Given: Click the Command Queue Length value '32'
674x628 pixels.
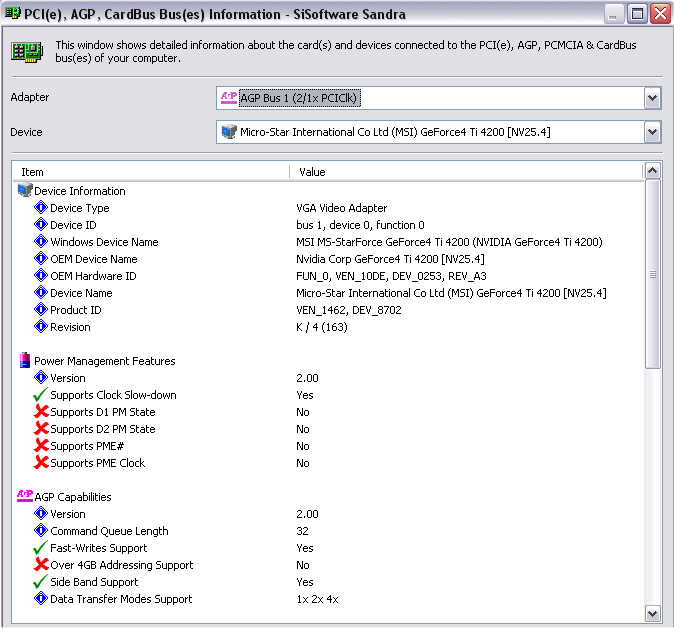Looking at the screenshot, I should [x=302, y=531].
